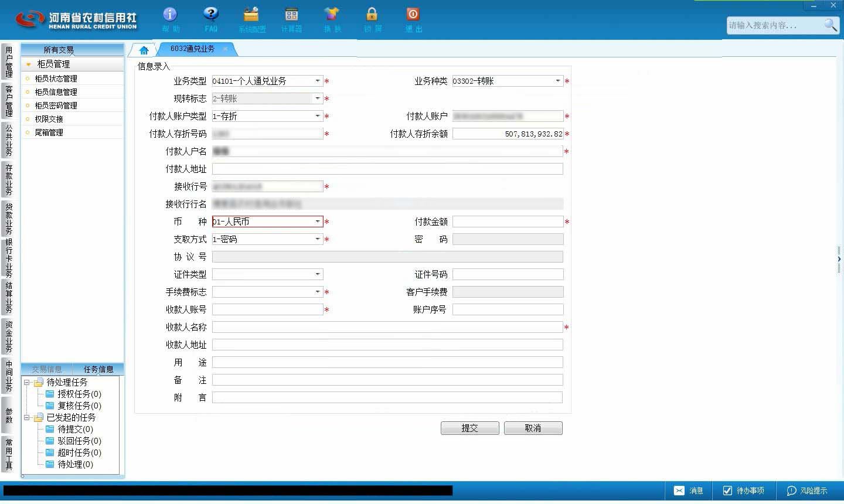Screen dimensions: 844x504
Task: Switch to 参数 side tab
Action: (9, 415)
